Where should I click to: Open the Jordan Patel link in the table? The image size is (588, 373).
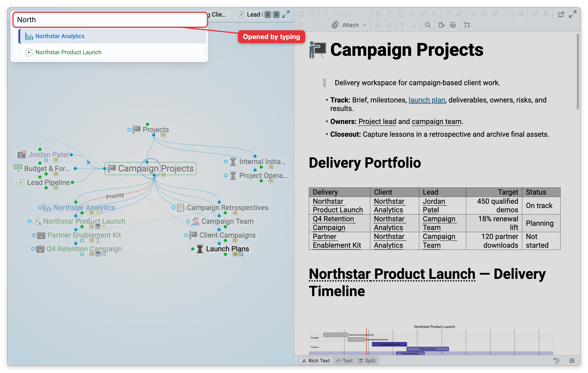(434, 205)
